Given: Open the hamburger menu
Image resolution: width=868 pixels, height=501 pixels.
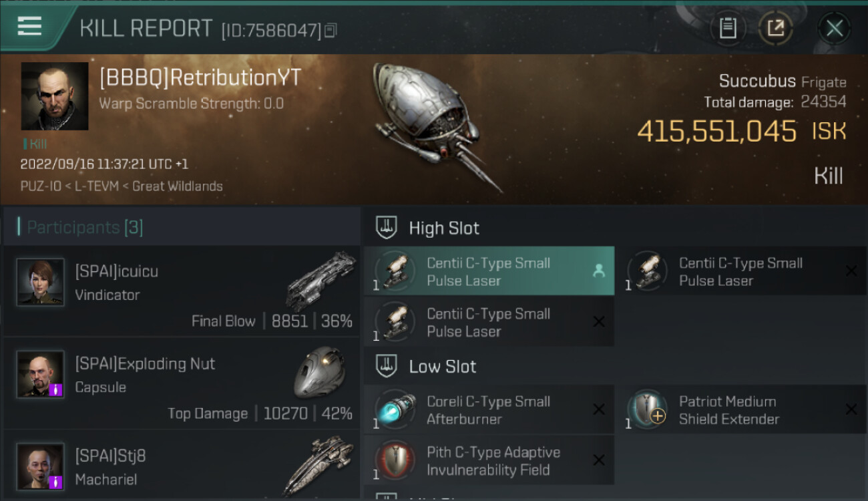Looking at the screenshot, I should coord(30,27).
